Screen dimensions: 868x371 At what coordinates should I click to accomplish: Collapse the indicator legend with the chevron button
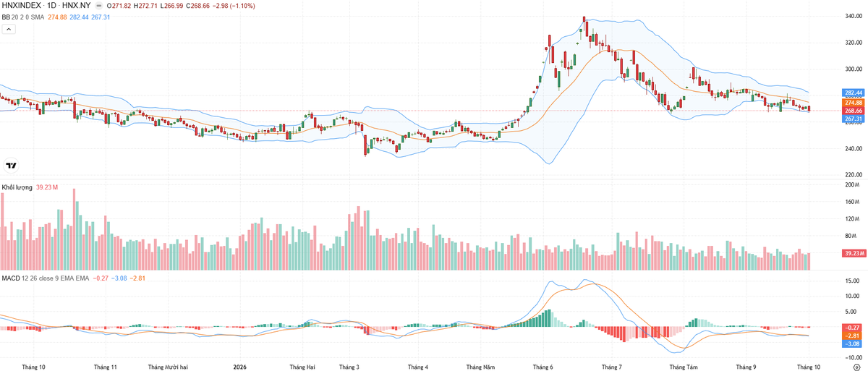click(9, 29)
